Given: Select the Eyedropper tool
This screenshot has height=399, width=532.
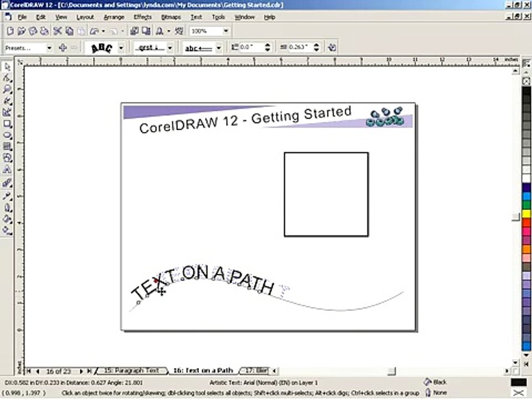Looking at the screenshot, I should point(7,196).
